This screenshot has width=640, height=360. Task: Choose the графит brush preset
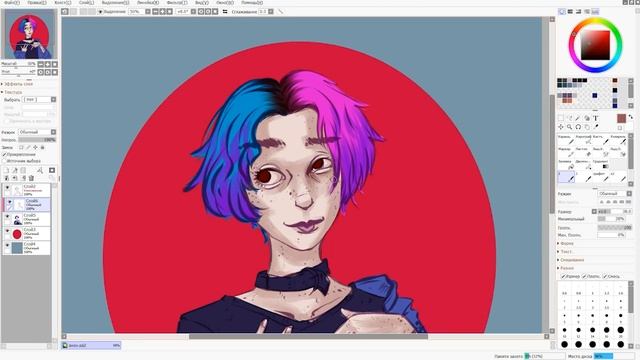tap(600, 177)
